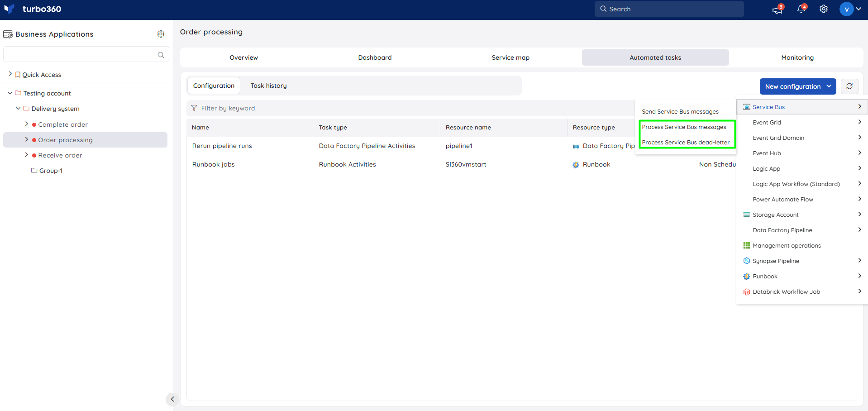Sort by the Resource name column header

[x=468, y=127]
